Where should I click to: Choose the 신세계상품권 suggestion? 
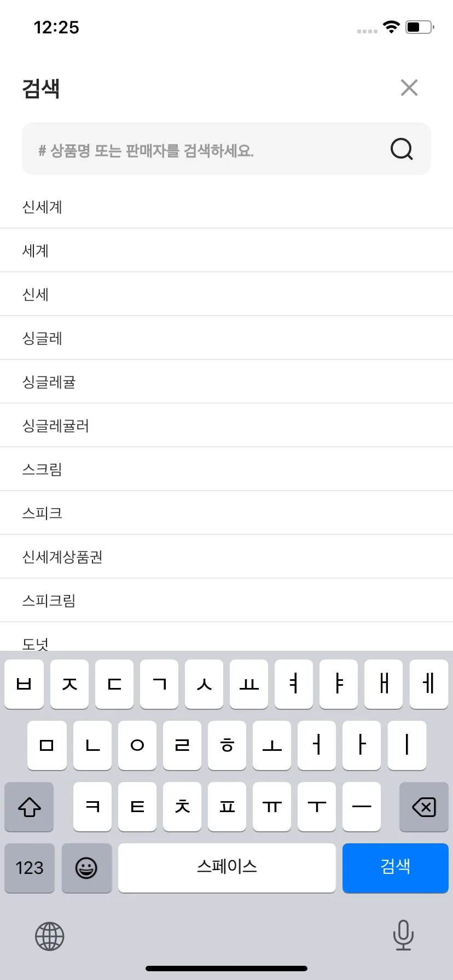coord(226,557)
